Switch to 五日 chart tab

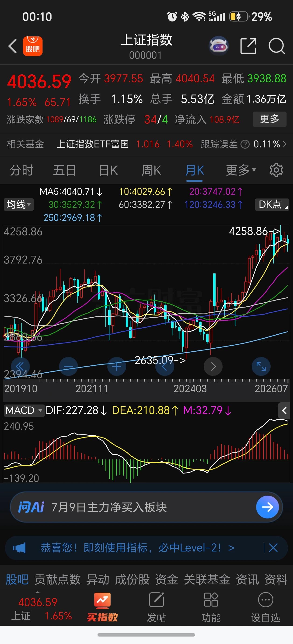64,170
